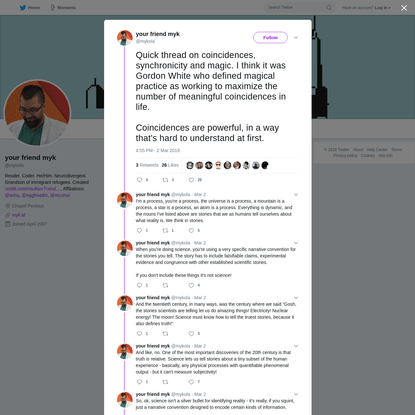Click the Search Twitter input field
The height and width of the screenshot is (415, 415).
(x=296, y=7)
